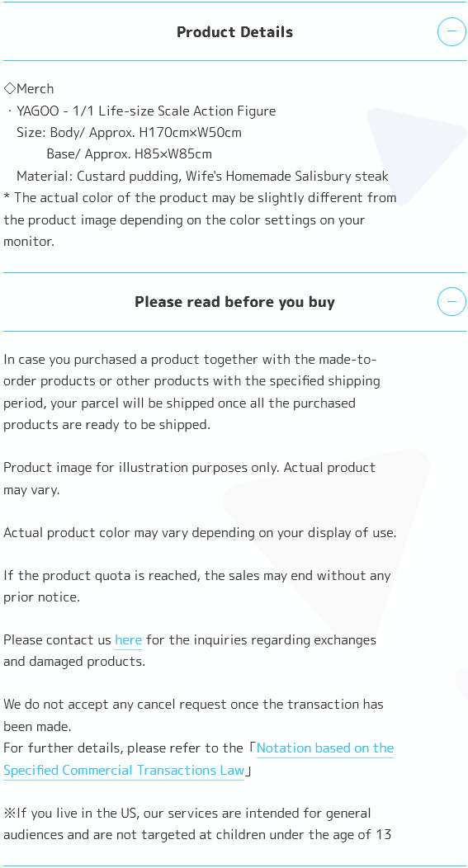Viewport: 468px width, 868px height.
Task: Follow the Specified Commercial Transactions Law link text
Action: (124, 770)
